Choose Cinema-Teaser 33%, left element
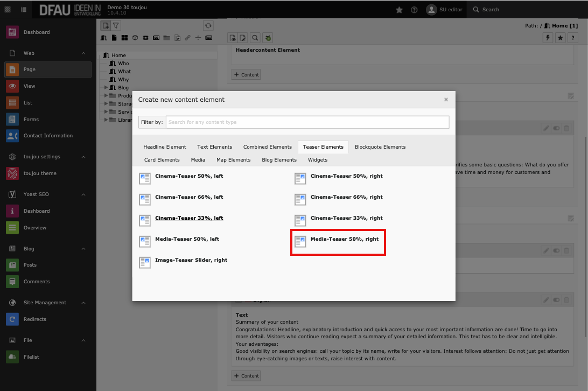The height and width of the screenshot is (391, 588). (188, 218)
